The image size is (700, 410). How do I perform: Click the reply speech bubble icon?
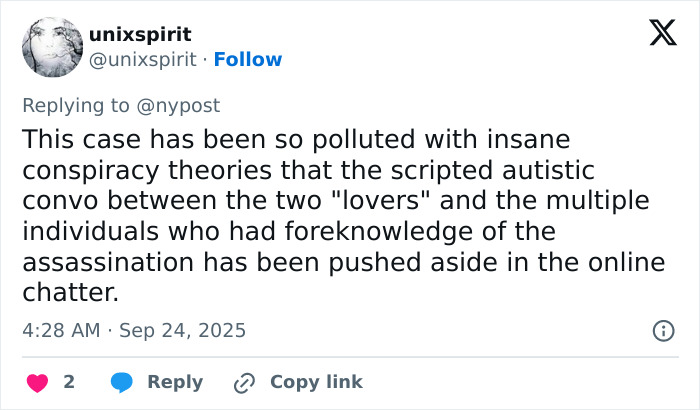click(x=122, y=382)
